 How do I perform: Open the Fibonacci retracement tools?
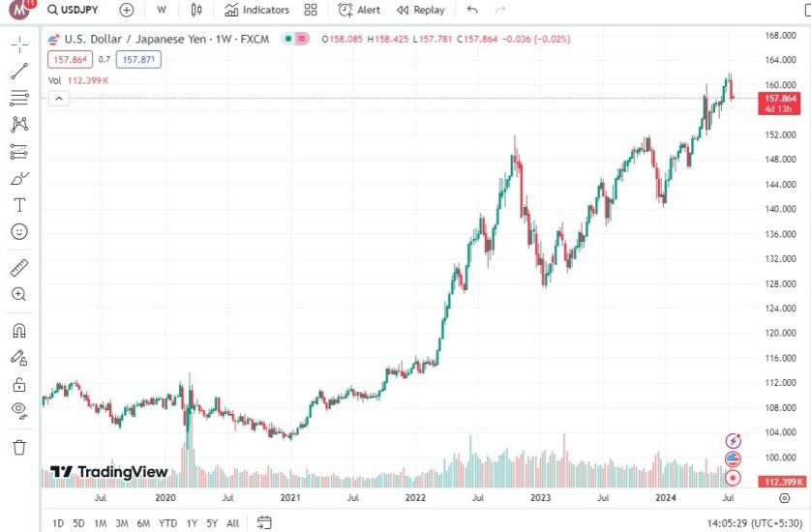pyautogui.click(x=19, y=98)
